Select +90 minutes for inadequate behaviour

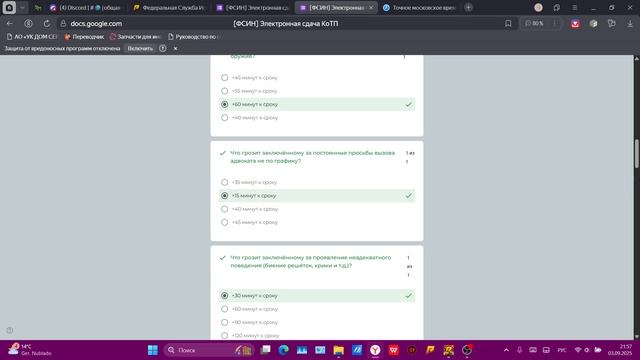tap(224, 322)
